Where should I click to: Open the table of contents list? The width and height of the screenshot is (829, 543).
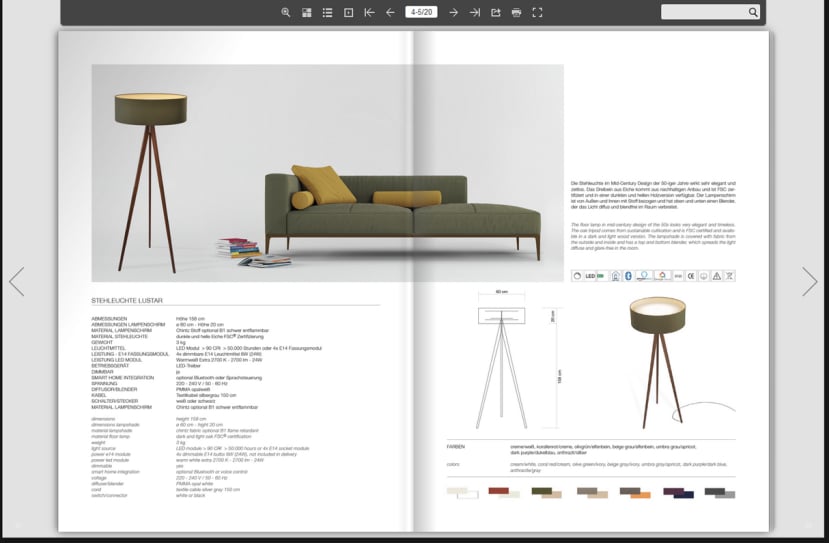[x=327, y=13]
